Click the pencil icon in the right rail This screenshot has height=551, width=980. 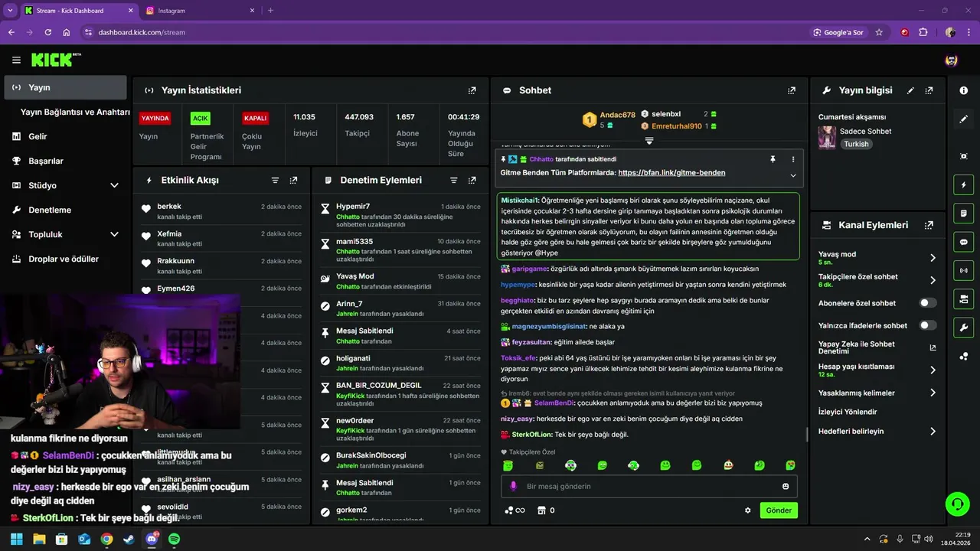pos(963,119)
